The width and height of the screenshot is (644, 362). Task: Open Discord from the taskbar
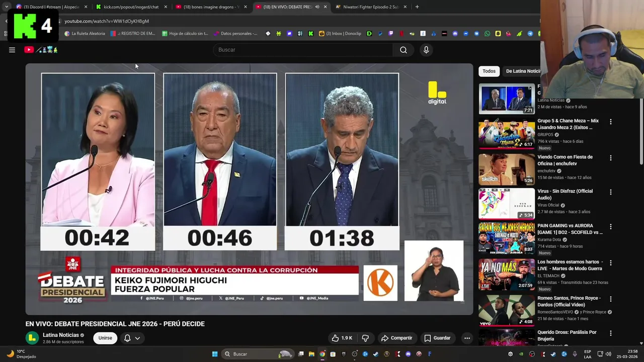(x=408, y=354)
